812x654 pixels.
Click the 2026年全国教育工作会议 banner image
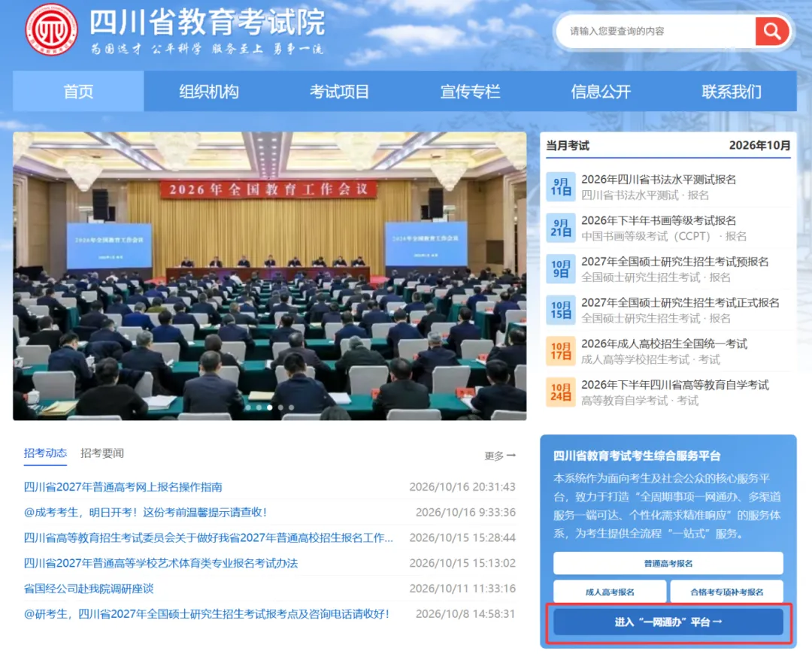pos(269,276)
